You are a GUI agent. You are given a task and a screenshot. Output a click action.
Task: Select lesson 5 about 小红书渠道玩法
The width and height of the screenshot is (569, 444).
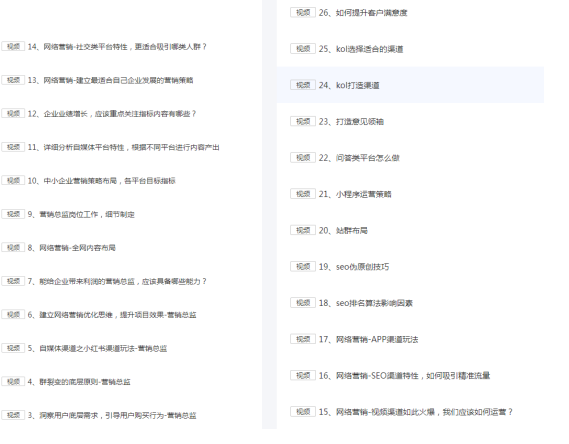(97, 348)
